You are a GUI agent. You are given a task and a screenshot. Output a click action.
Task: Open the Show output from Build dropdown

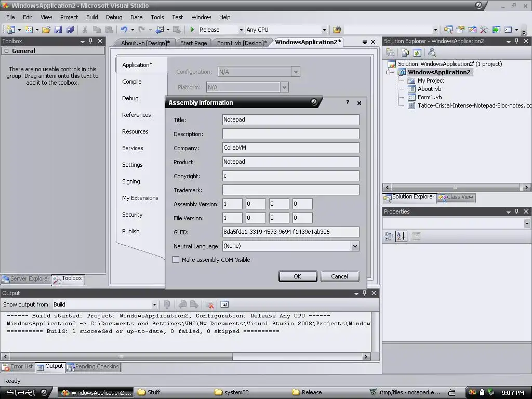[154, 304]
